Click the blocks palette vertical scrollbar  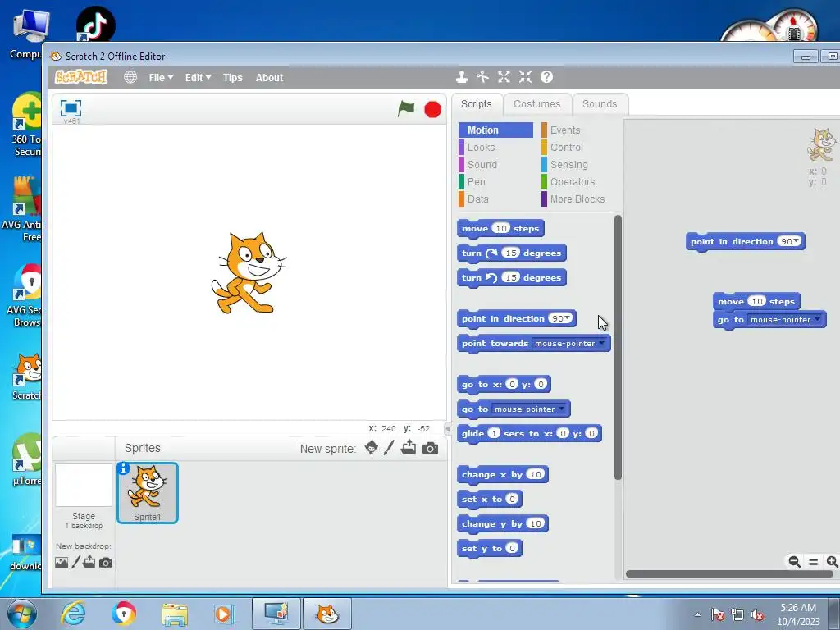[618, 347]
